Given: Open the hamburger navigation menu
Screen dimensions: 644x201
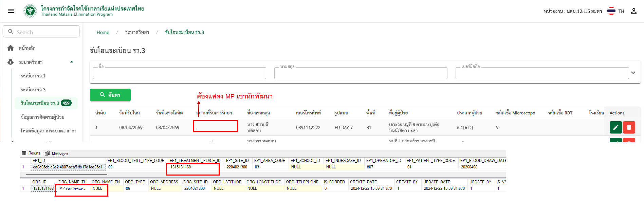Looking at the screenshot, I should tap(11, 11).
